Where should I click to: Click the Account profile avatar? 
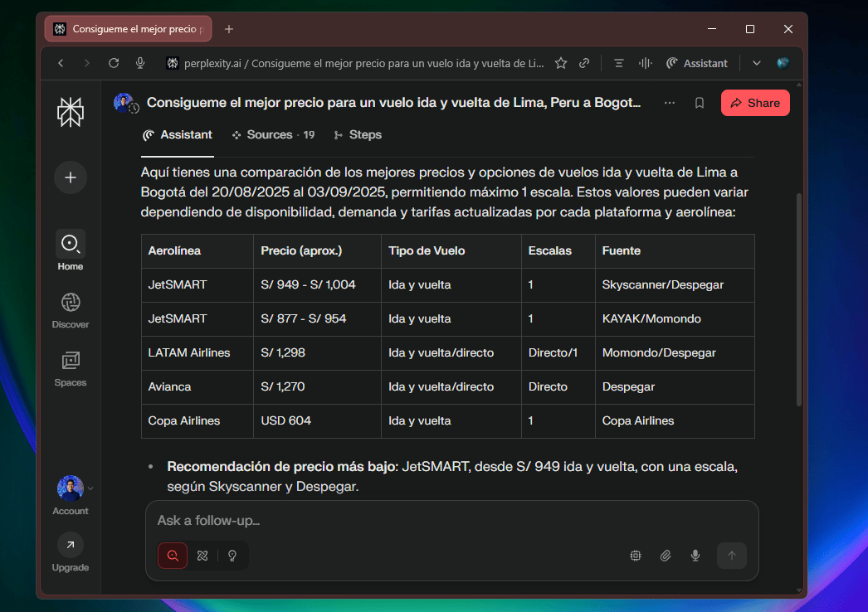71,488
